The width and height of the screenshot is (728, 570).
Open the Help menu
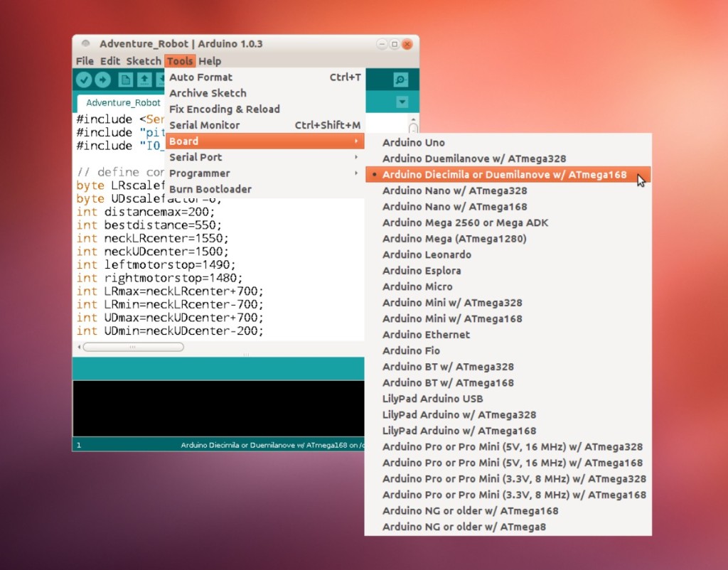tap(210, 61)
